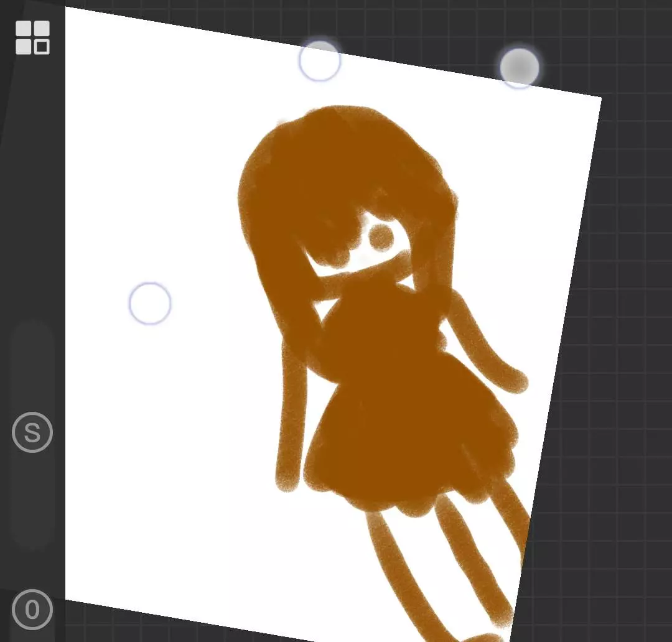
Task: Click the blank white canvas area beside the long arm
Action: (x=187, y=435)
